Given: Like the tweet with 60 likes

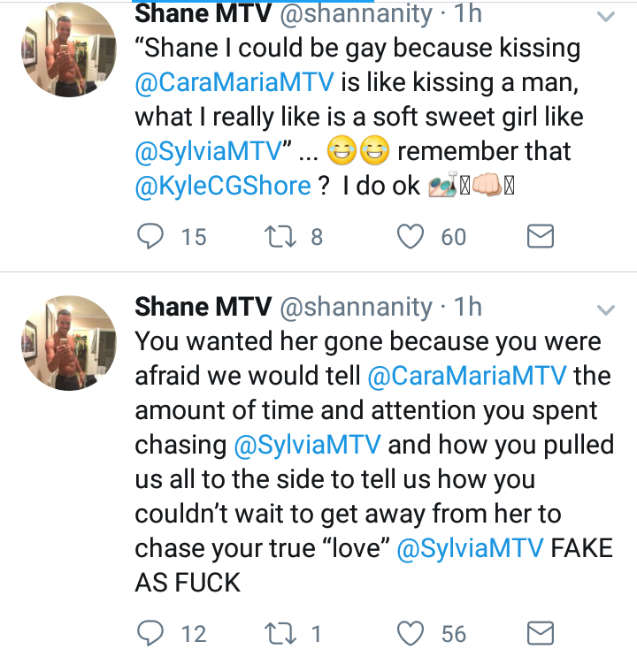Looking at the screenshot, I should [x=411, y=237].
